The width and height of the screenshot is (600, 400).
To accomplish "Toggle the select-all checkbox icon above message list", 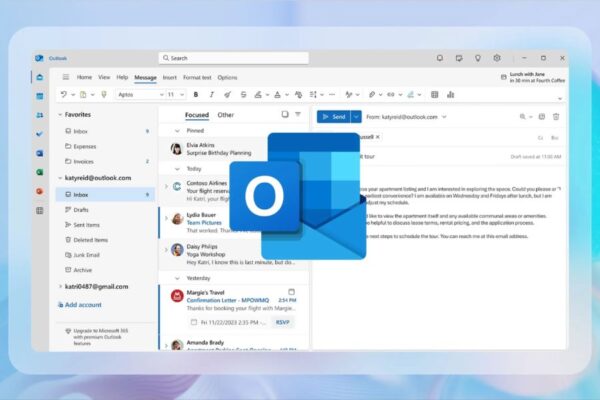I will pos(285,115).
